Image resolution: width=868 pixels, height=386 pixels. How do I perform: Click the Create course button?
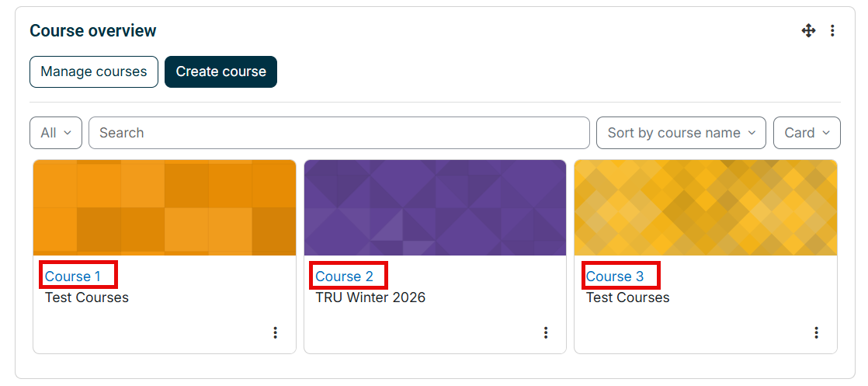tap(220, 72)
